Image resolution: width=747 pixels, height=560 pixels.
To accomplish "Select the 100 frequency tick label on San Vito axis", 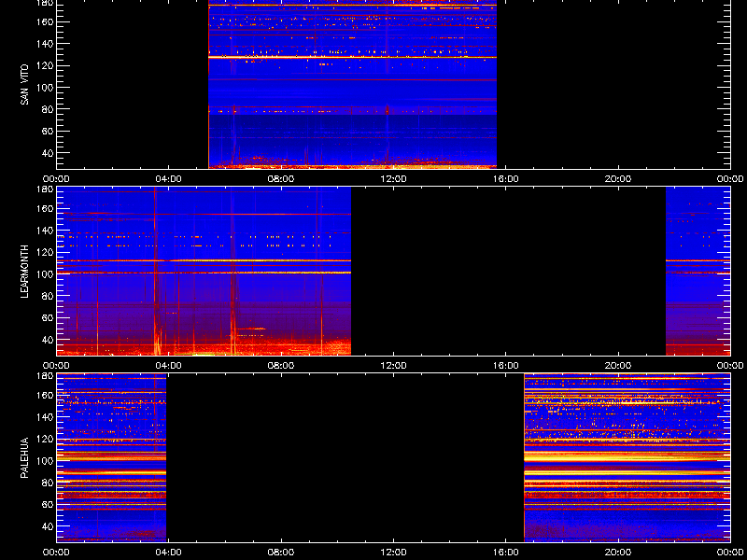I will [x=46, y=88].
